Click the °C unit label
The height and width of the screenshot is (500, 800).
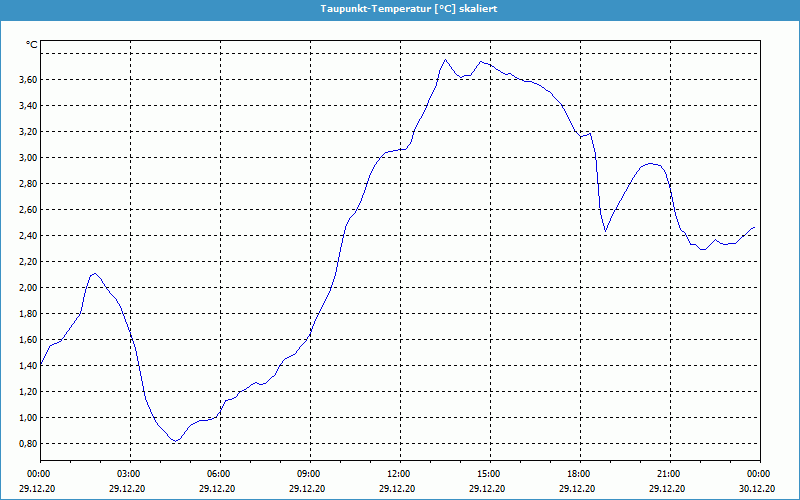click(32, 45)
